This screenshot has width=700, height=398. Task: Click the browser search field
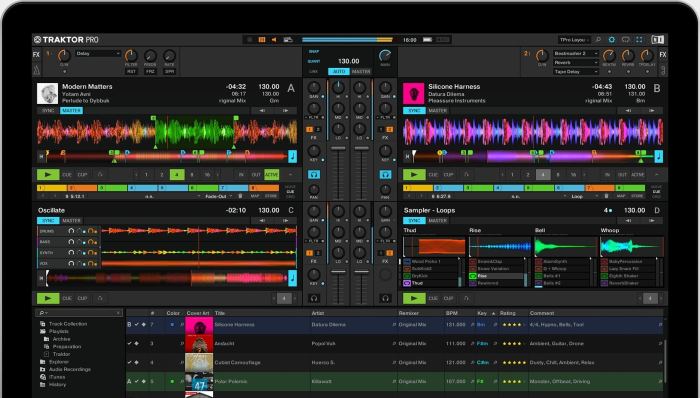79,313
